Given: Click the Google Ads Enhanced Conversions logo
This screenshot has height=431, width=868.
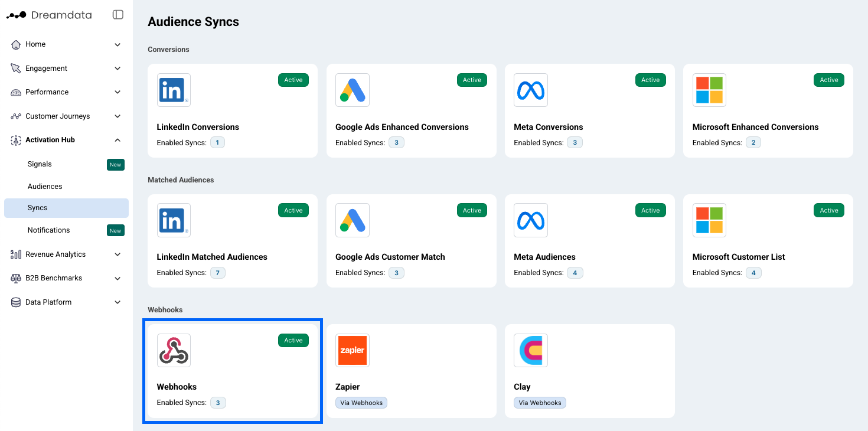Looking at the screenshot, I should click(x=353, y=90).
